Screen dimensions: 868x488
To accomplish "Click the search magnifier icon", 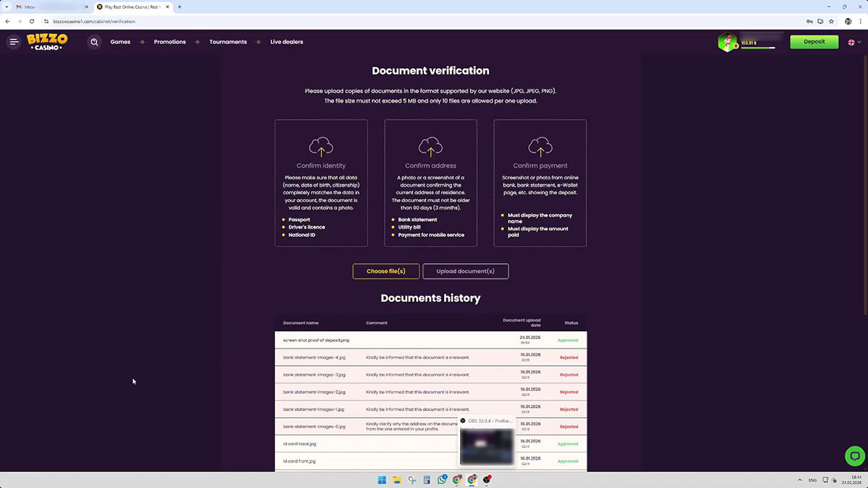I will click(x=94, y=42).
